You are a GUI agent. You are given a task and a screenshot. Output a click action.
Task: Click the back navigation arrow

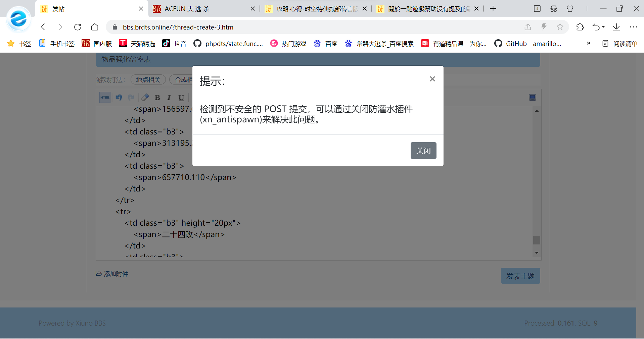(x=43, y=27)
